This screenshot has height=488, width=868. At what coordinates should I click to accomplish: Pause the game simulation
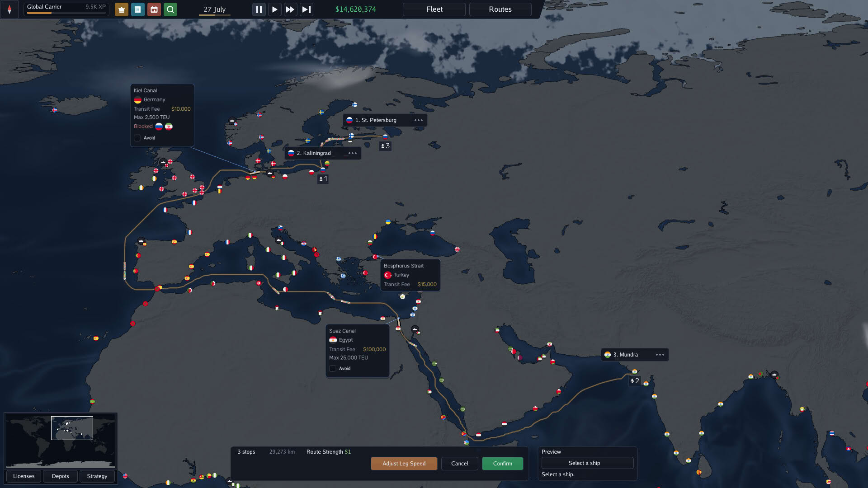[x=259, y=9]
